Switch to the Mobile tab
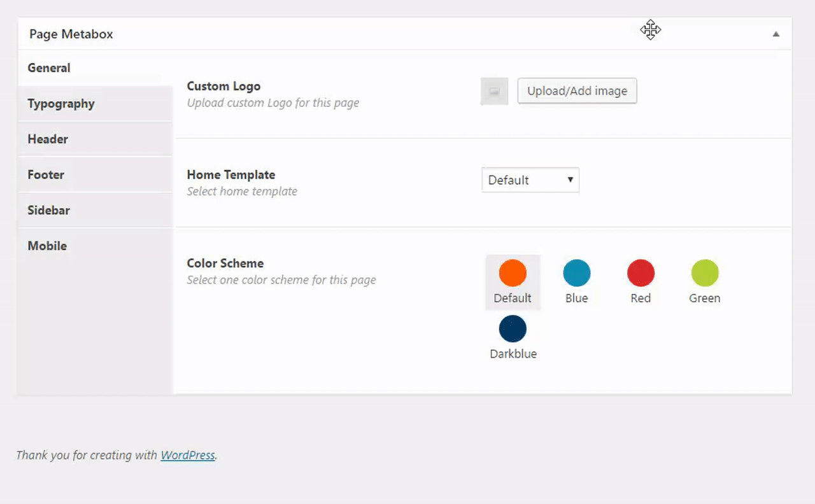This screenshot has width=815, height=504. [47, 246]
